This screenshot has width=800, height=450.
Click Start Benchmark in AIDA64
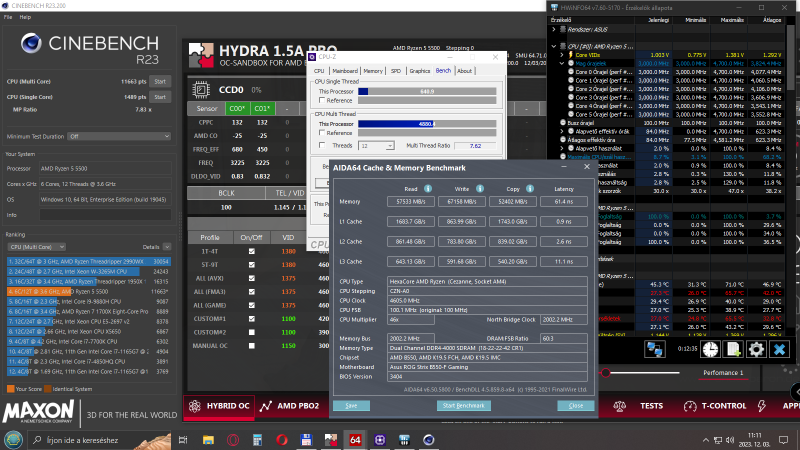[x=464, y=406]
